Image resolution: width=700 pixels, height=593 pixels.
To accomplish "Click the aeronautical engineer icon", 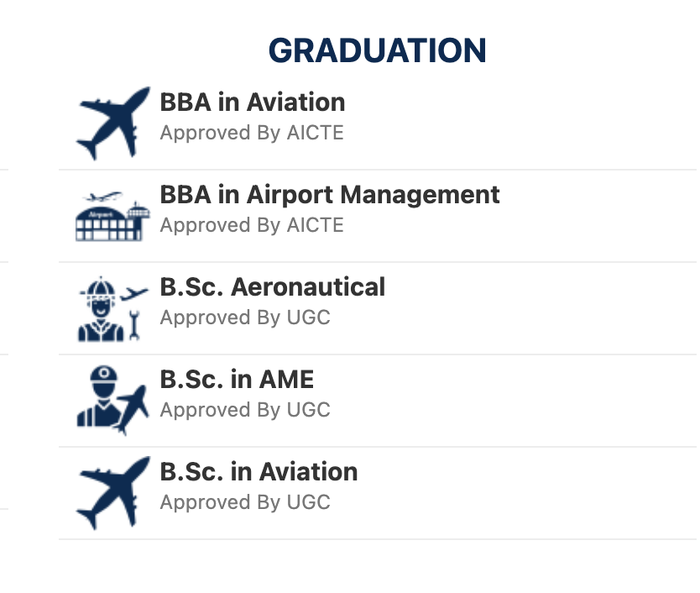I will [x=113, y=308].
